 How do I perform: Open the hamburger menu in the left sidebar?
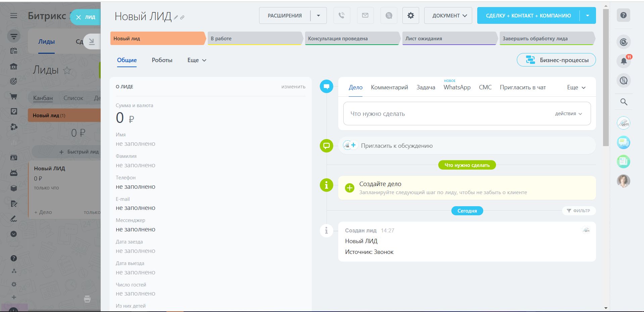point(14,16)
